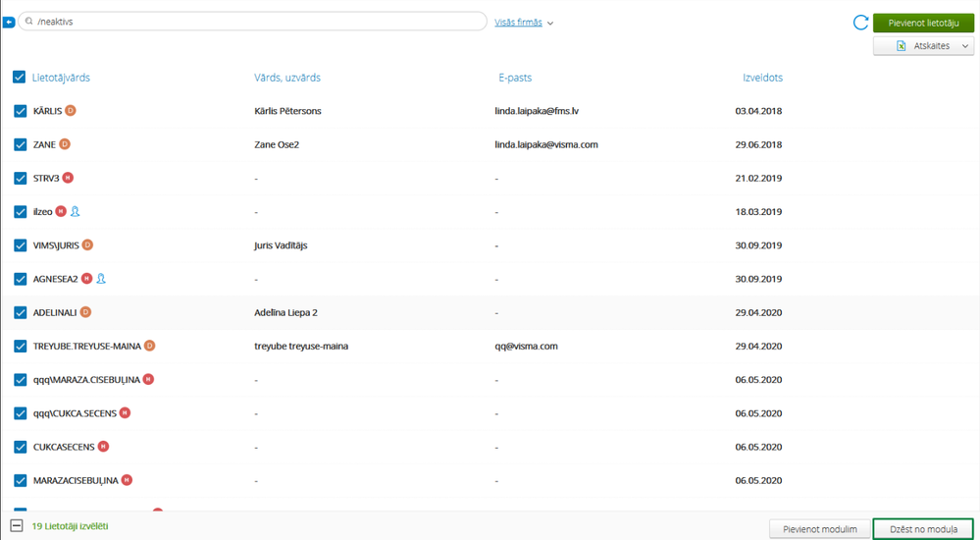Viewport: 980px width, 540px height.
Task: Click the Pievienot modulim button
Action: click(x=820, y=529)
